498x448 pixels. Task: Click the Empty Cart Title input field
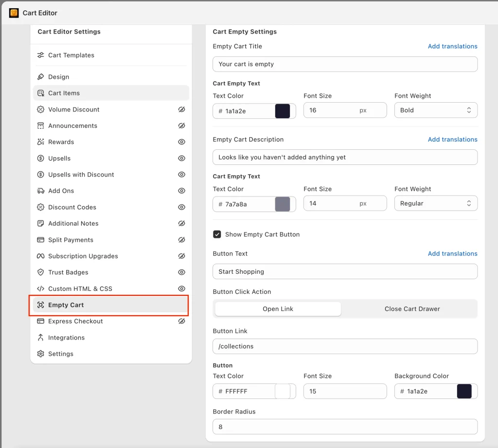345,64
